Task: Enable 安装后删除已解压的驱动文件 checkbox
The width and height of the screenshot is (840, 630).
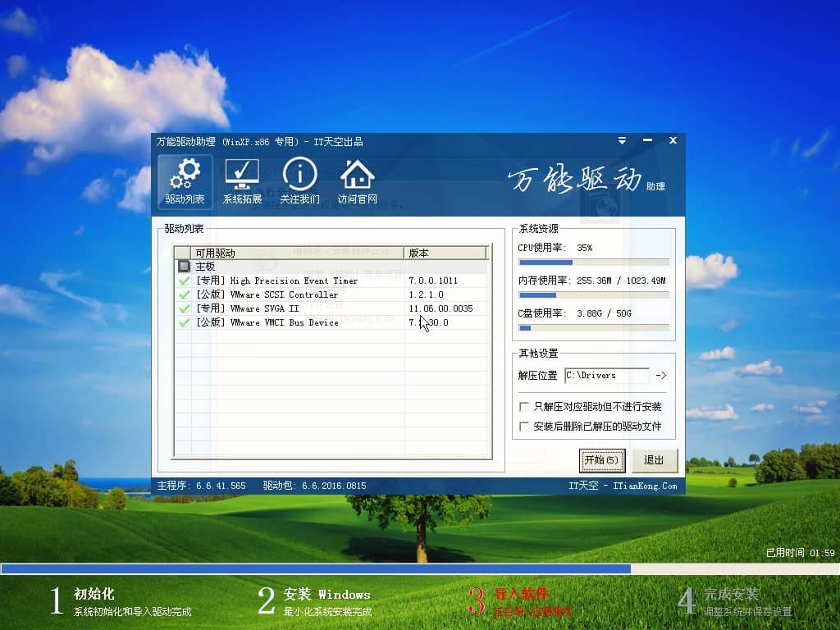Action: 525,426
